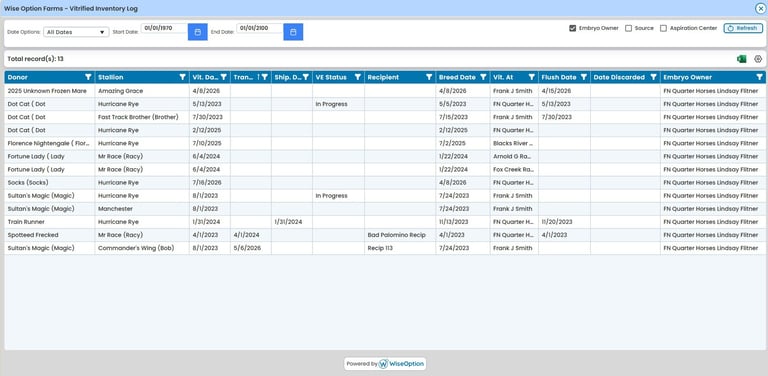Image resolution: width=768 pixels, height=376 pixels.
Task: Filter the Donor column
Action: click(88, 77)
